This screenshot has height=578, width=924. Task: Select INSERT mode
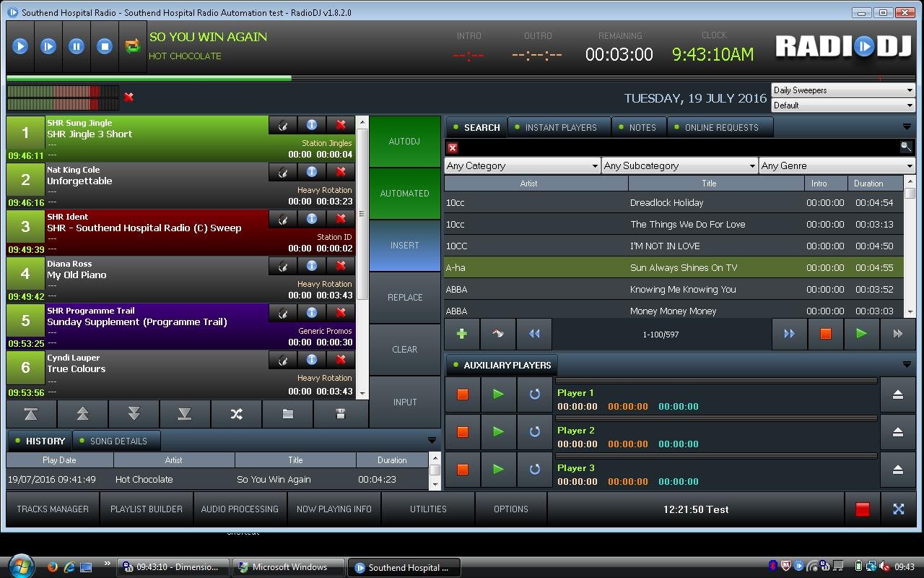tap(404, 246)
